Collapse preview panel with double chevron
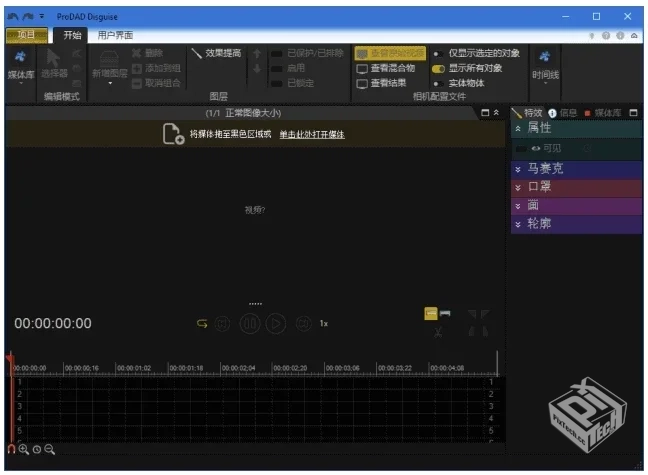 [496, 112]
